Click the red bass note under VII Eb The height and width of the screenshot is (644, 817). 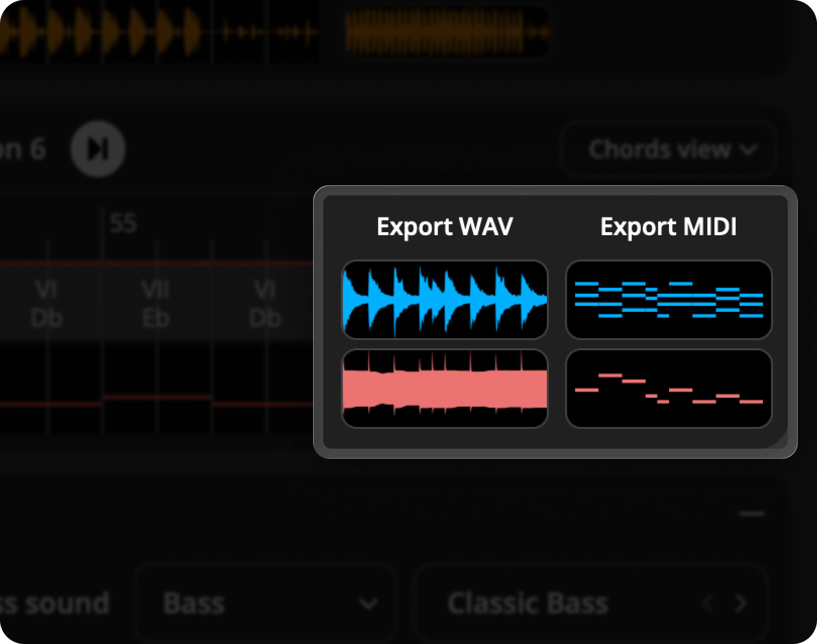(x=157, y=398)
